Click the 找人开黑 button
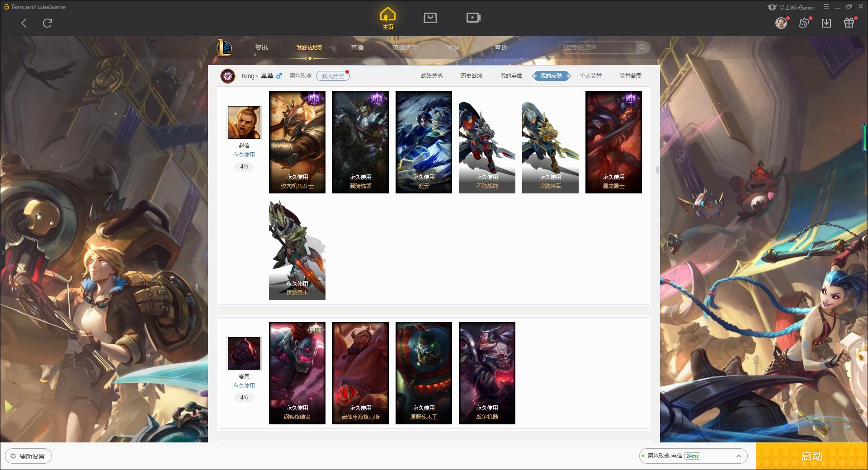 [x=333, y=76]
